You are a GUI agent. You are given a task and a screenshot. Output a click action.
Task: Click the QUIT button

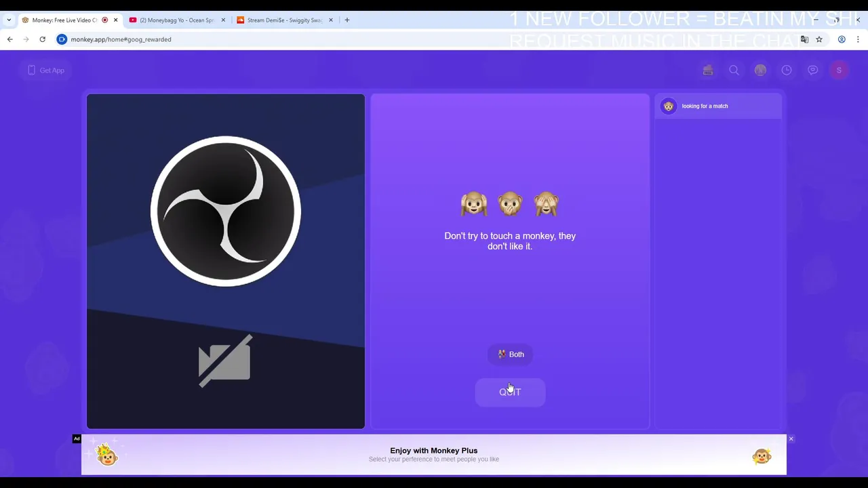(510, 392)
